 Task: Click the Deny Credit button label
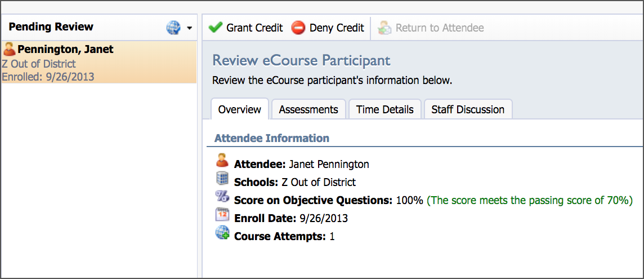(x=337, y=28)
